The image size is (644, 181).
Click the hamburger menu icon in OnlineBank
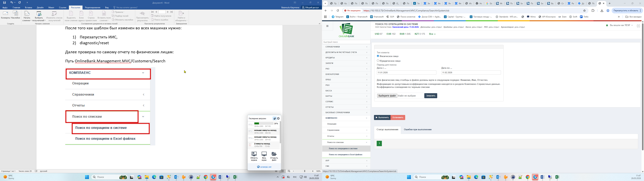[x=327, y=26]
